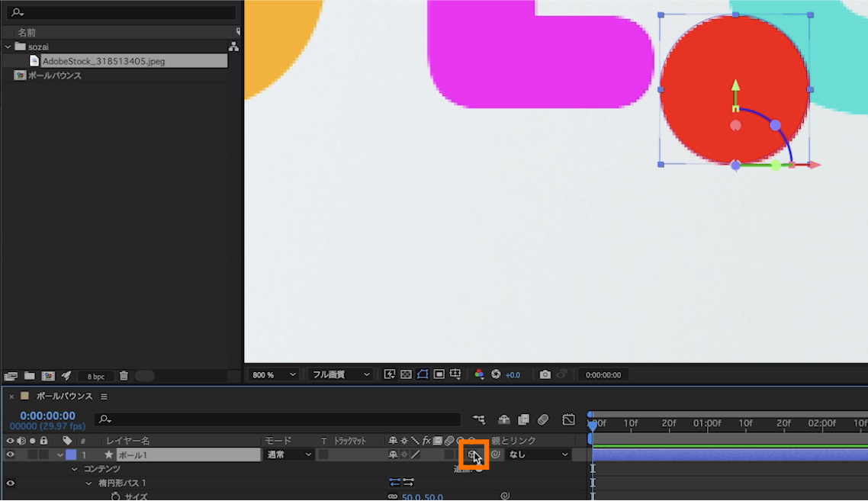Click the Project panel search field
This screenshot has width=868, height=501.
(x=121, y=11)
